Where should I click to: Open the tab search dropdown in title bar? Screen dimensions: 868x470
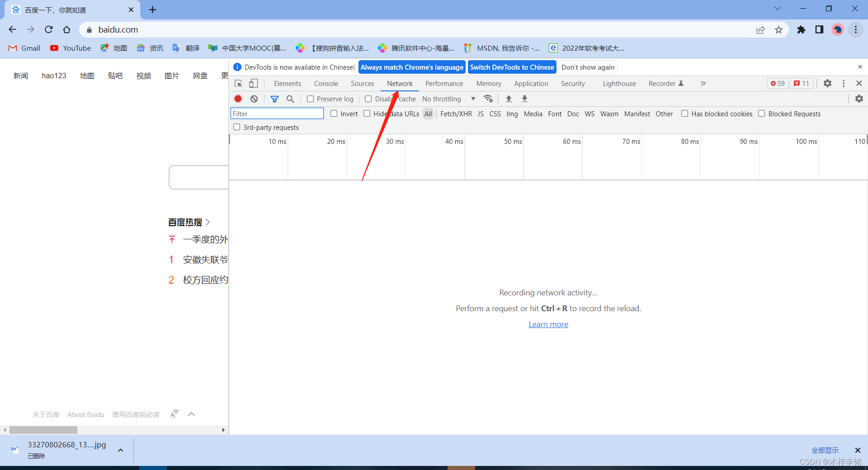point(777,9)
